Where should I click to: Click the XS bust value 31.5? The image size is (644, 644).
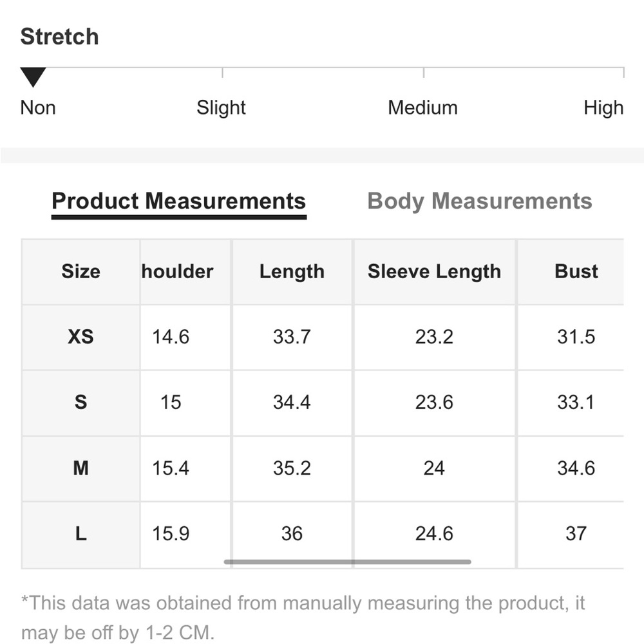[576, 337]
